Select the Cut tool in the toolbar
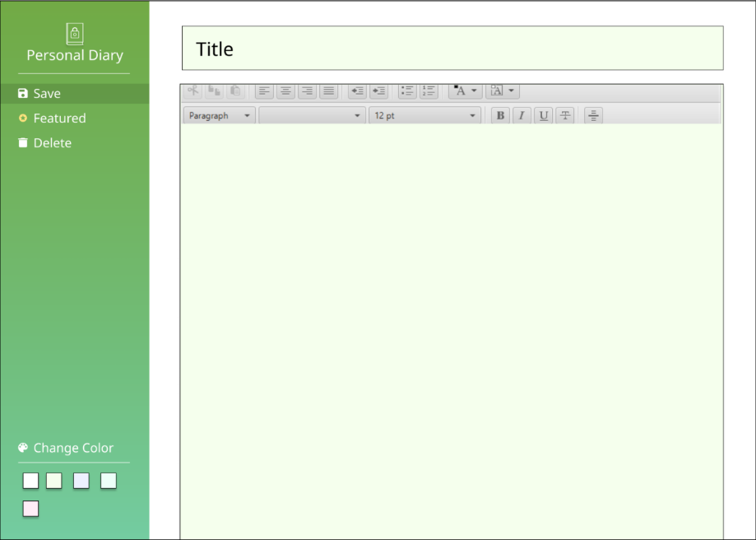This screenshot has height=540, width=756. click(193, 91)
